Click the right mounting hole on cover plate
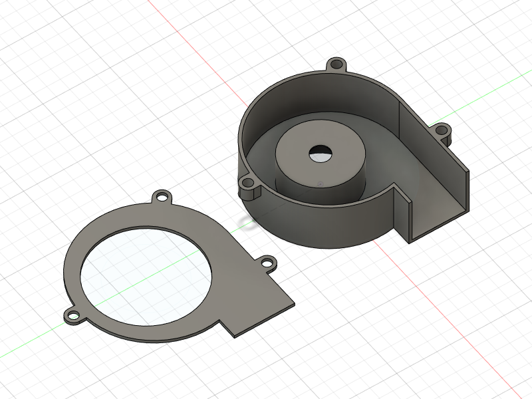Viewport: 532px width, 399px height. [x=267, y=263]
